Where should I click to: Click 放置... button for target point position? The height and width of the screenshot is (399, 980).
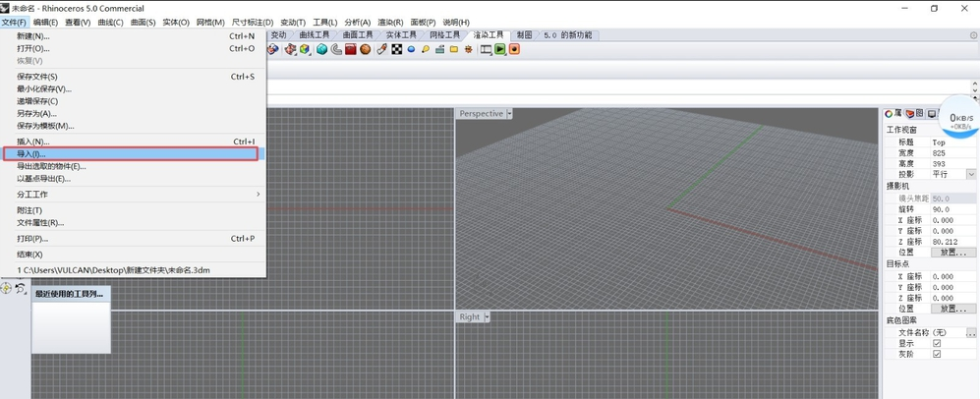point(952,309)
